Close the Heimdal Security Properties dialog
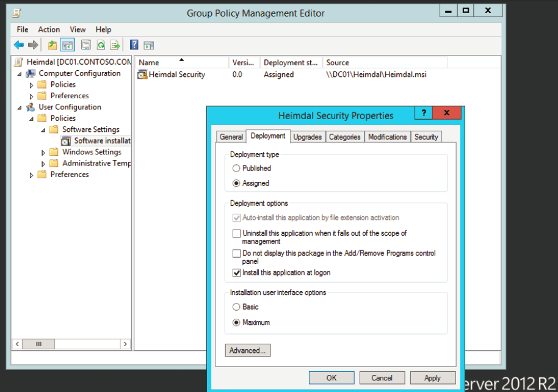 point(447,113)
